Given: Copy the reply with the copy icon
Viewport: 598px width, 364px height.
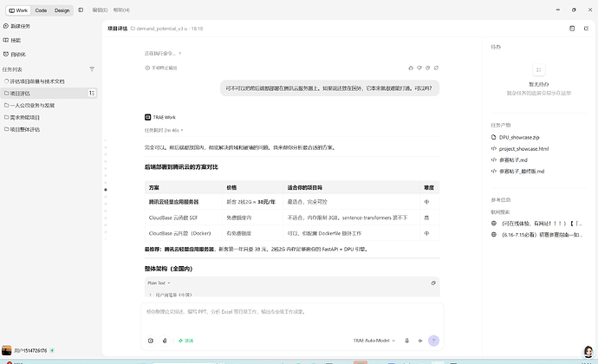Looking at the screenshot, I should pos(427,68).
